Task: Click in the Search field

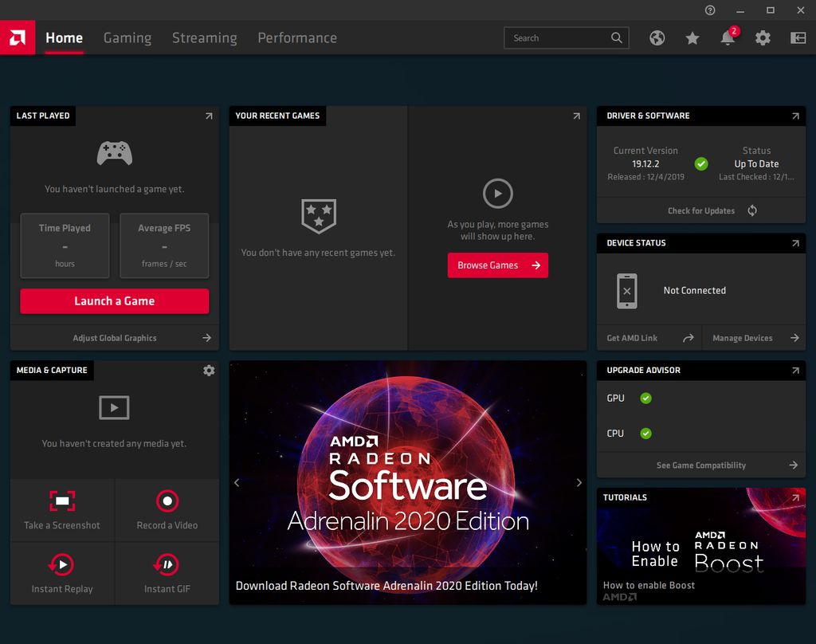Action: (x=567, y=37)
